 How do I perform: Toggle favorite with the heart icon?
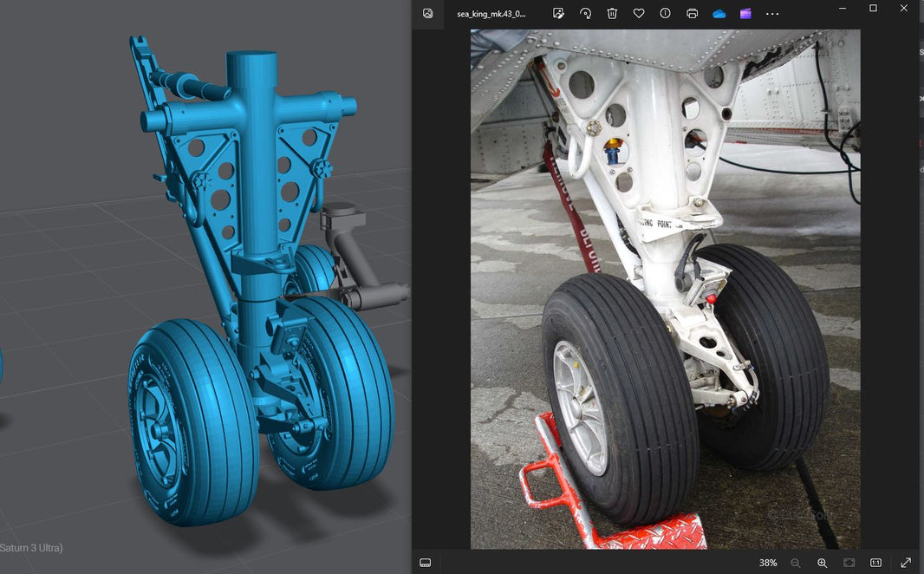(639, 14)
